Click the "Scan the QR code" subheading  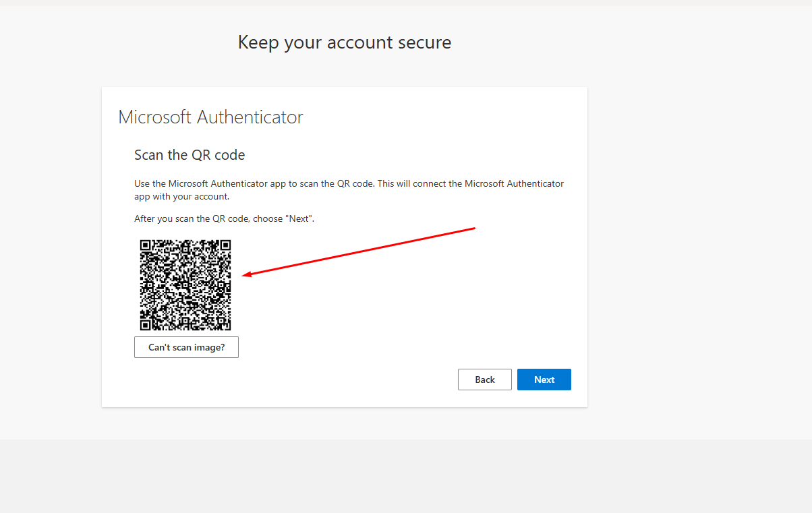click(x=190, y=155)
